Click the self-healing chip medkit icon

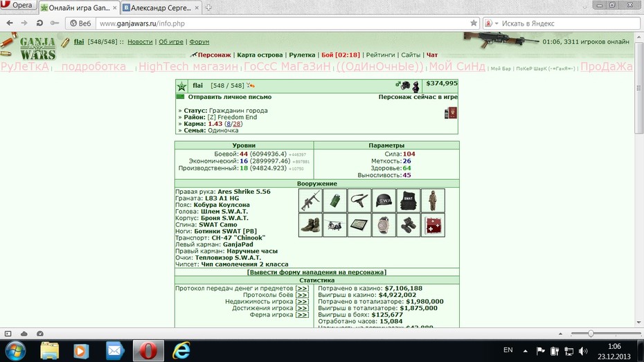(433, 225)
